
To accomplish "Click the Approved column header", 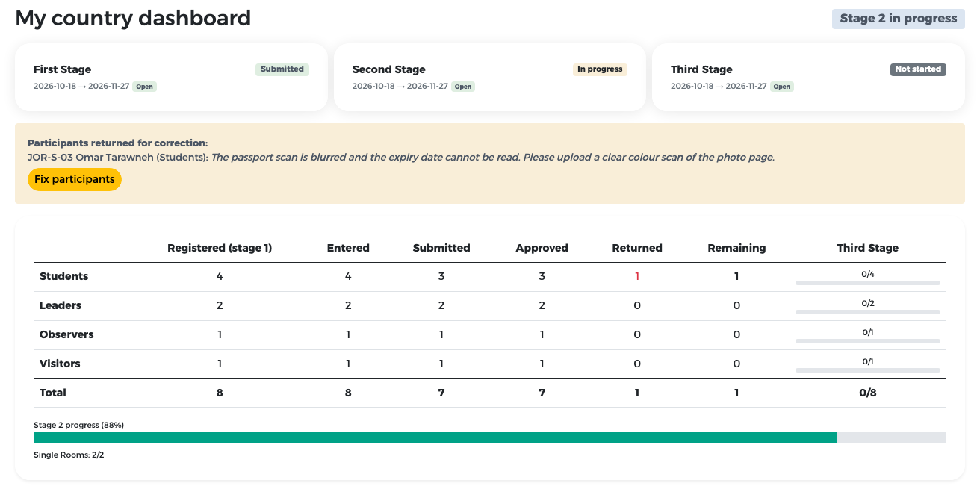I will pyautogui.click(x=542, y=248).
